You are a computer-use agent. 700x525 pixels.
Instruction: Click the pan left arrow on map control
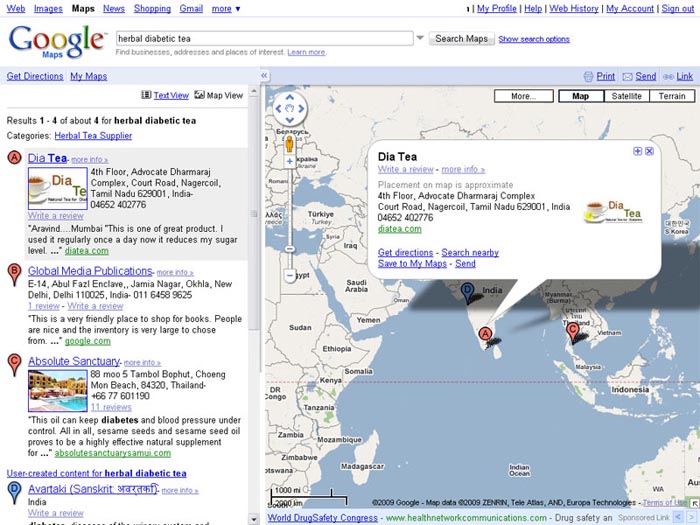[x=279, y=108]
